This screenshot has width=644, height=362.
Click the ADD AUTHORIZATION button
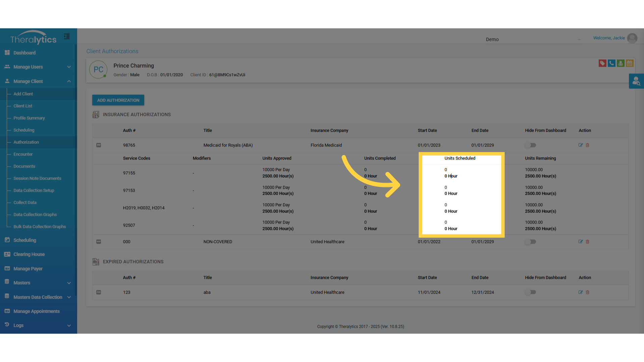pyautogui.click(x=118, y=100)
